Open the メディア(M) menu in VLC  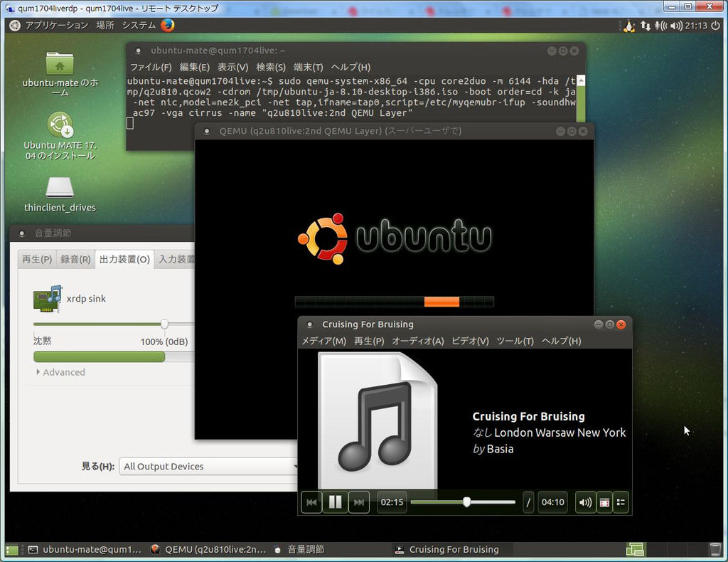coord(323,341)
